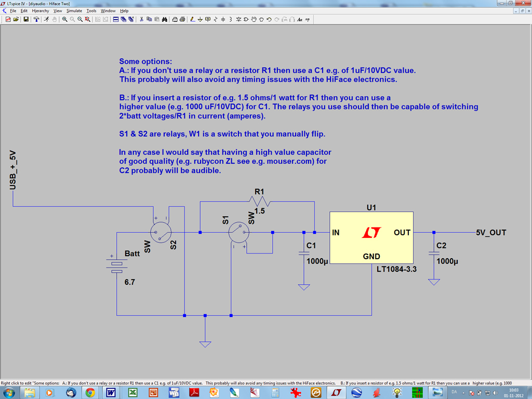Click the Open file folder icon

[16, 20]
